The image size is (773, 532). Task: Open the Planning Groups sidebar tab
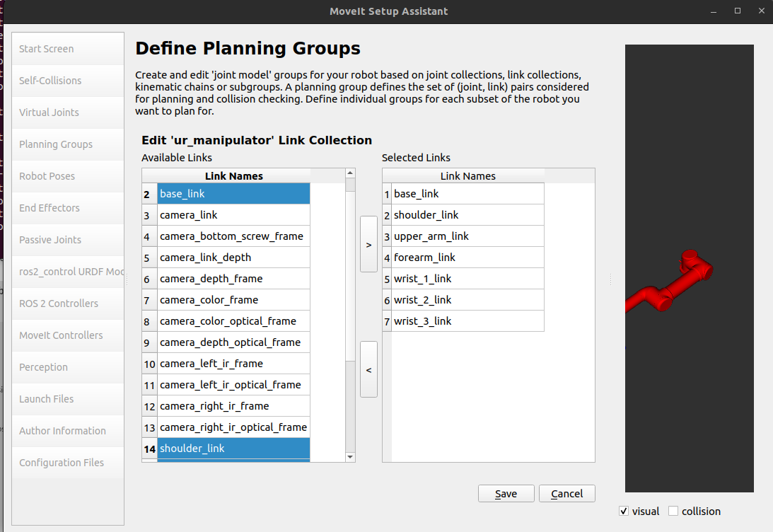(56, 144)
